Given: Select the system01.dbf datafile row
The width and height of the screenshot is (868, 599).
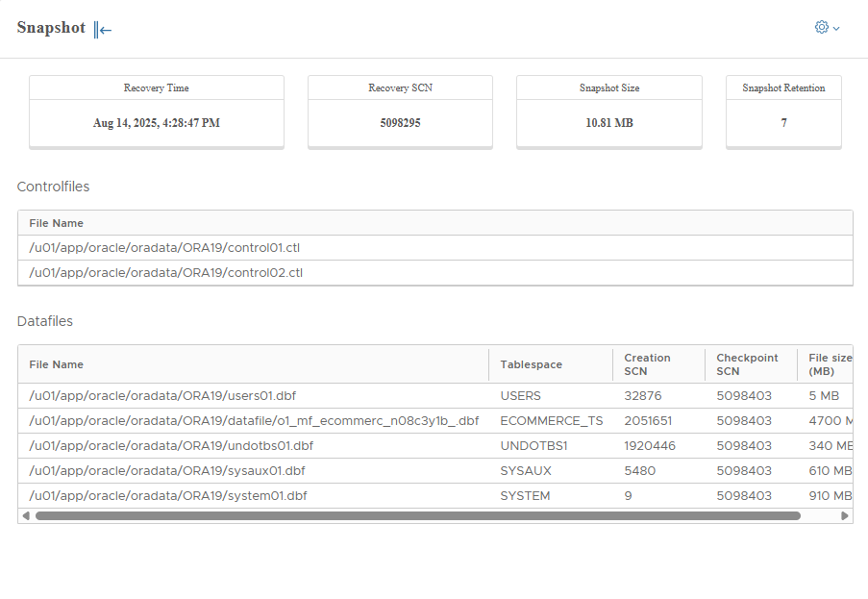Looking at the screenshot, I should [x=168, y=495].
